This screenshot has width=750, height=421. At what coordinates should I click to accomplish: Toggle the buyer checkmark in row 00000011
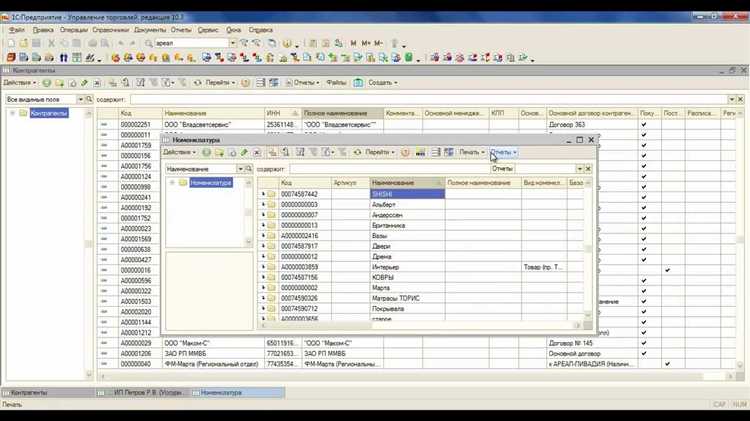[x=644, y=135]
